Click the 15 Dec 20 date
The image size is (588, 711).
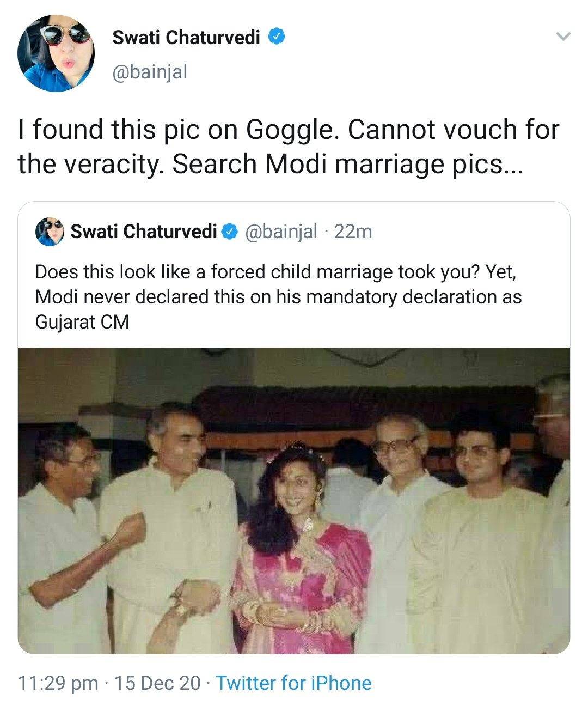click(x=158, y=683)
